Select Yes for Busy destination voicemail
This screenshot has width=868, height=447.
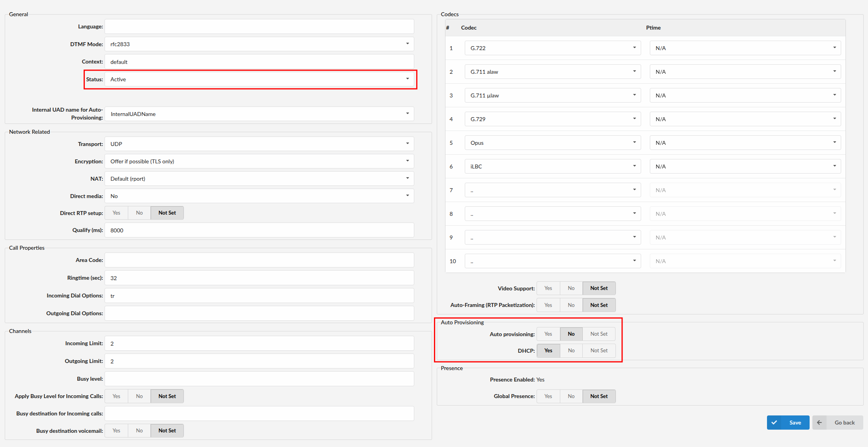coord(116,431)
